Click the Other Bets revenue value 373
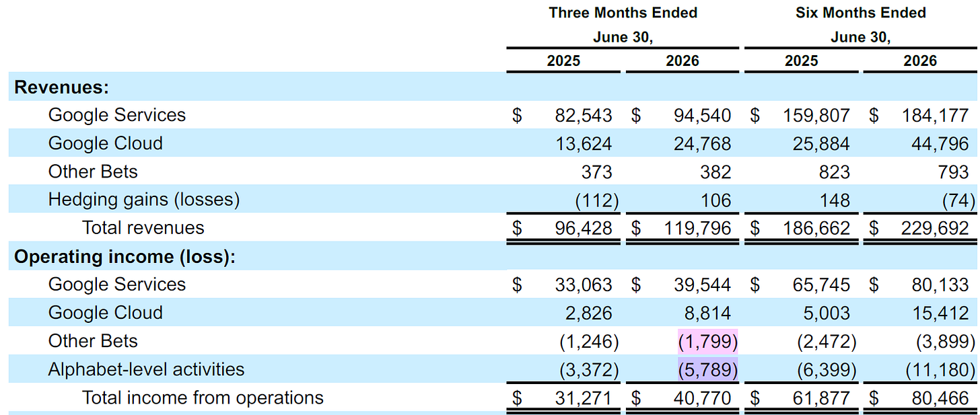This screenshot has width=980, height=415. [598, 172]
